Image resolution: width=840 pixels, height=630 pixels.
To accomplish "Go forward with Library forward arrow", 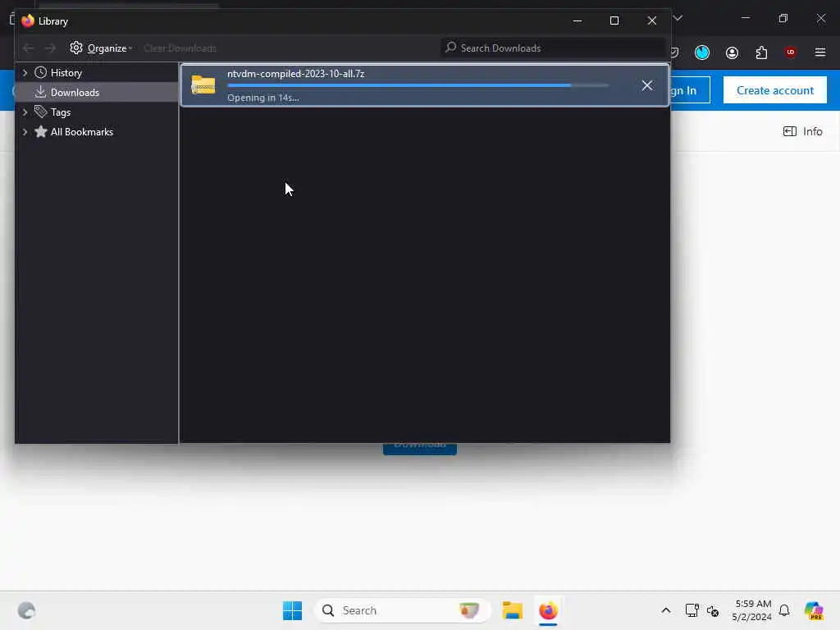I will 50,48.
